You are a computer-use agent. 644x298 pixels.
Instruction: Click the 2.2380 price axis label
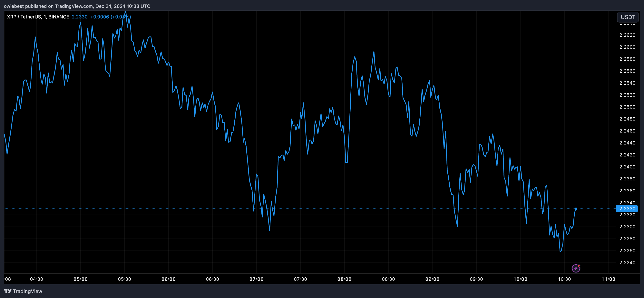627,179
